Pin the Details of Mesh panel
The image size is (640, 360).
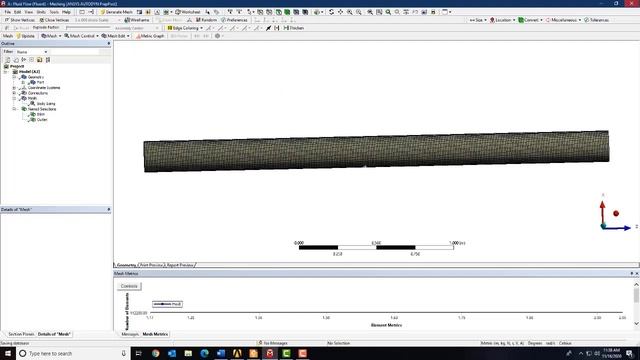tap(109, 209)
